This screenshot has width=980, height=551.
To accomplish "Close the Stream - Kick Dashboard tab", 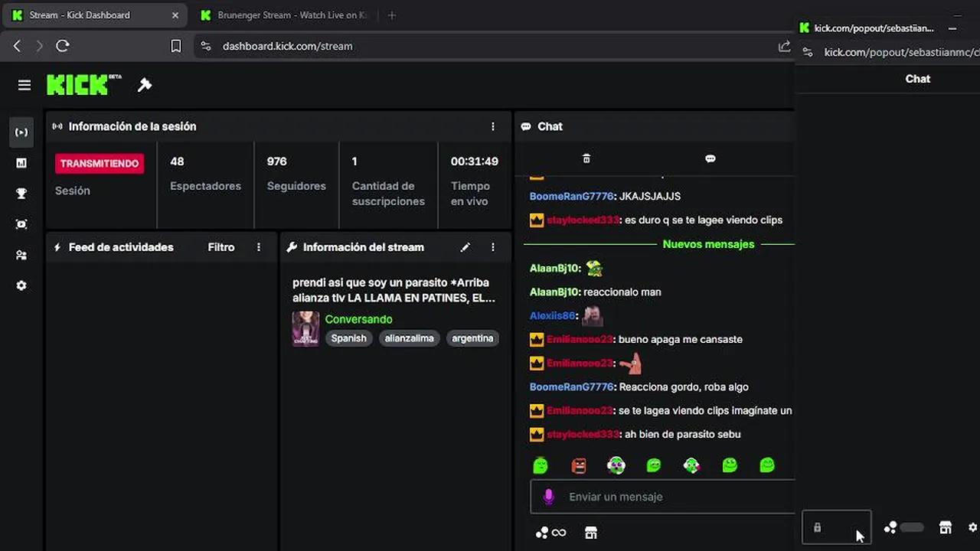I will tap(175, 15).
